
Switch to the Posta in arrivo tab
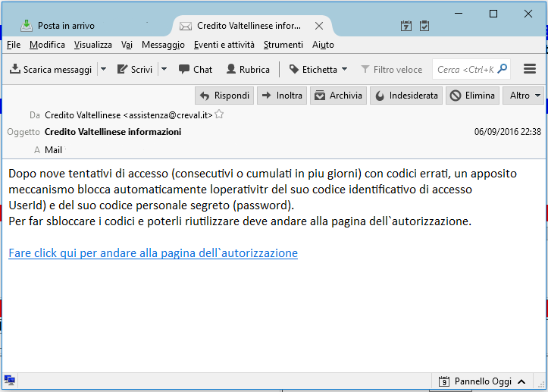pos(58,26)
